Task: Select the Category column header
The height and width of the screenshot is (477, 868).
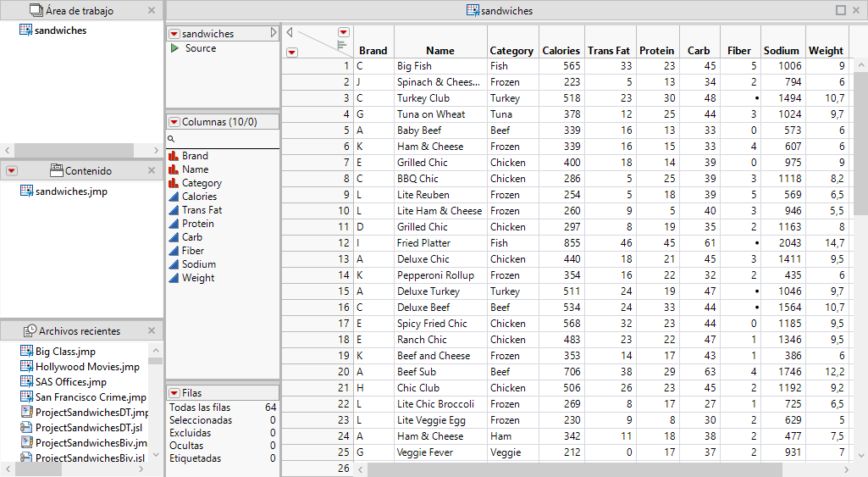Action: point(511,51)
